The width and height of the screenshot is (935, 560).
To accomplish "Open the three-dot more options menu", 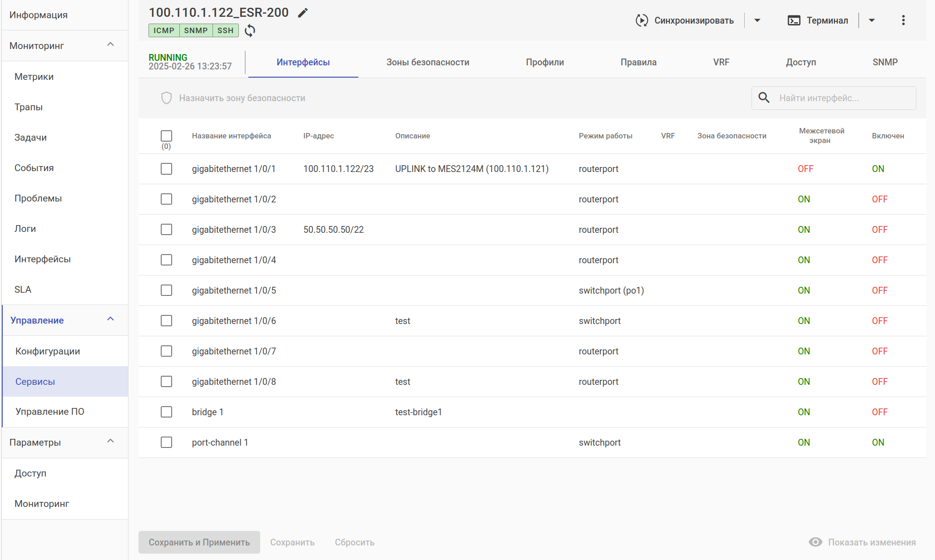I will 903,20.
